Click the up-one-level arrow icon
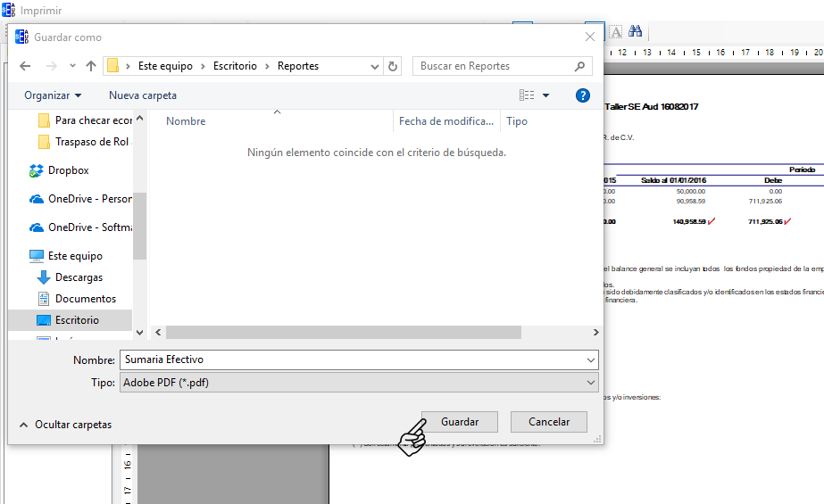The height and width of the screenshot is (504, 824). tap(91, 66)
